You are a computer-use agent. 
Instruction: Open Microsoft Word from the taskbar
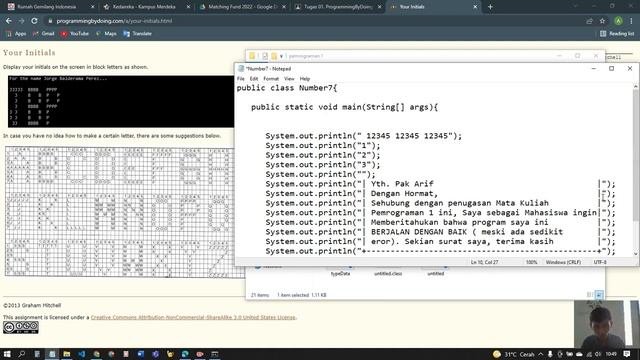(x=141, y=354)
